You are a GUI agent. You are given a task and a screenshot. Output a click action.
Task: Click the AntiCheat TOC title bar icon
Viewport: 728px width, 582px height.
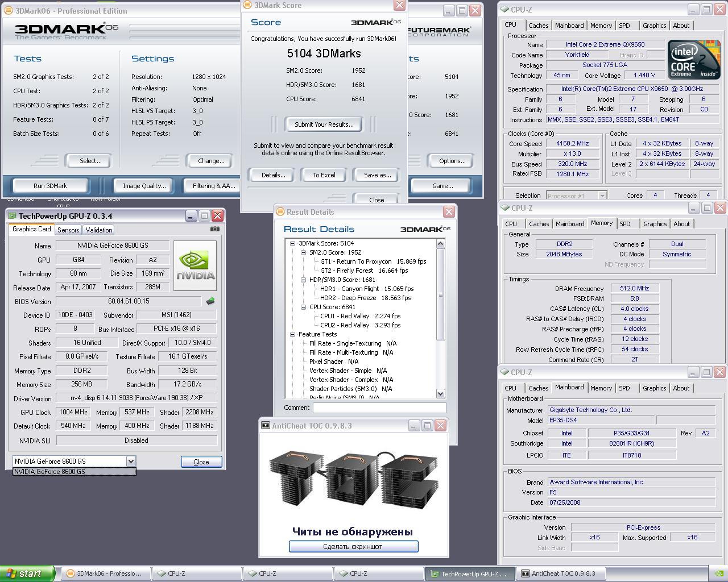(x=266, y=425)
